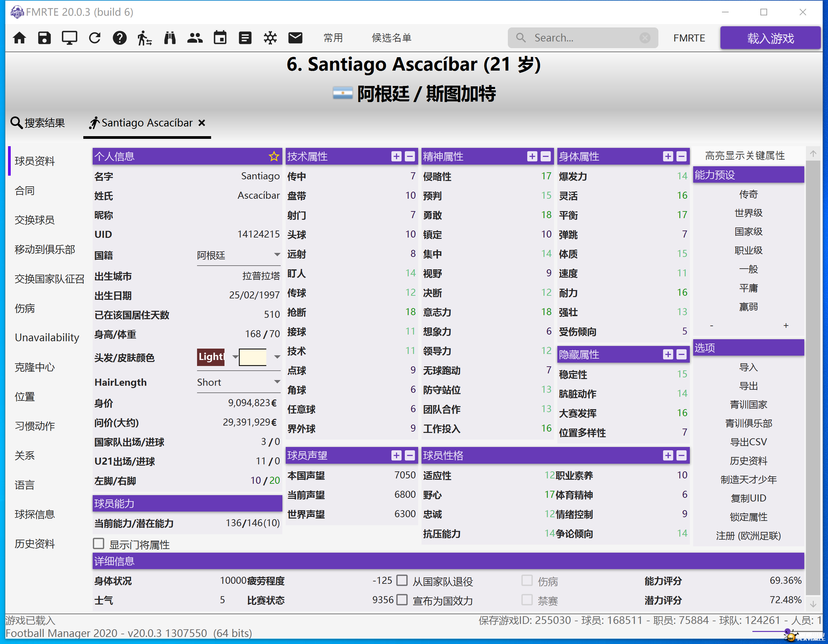
Task: Click the home icon in toolbar
Action: 19,38
